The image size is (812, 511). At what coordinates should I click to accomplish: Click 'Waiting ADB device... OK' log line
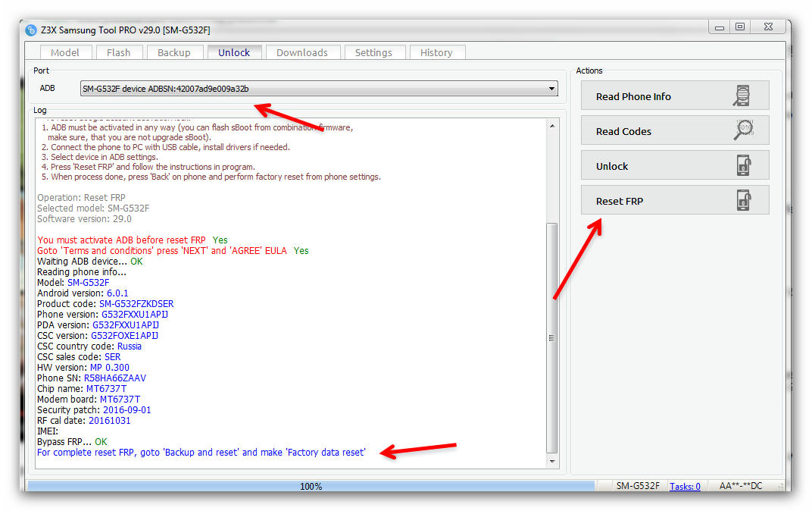pos(89,262)
